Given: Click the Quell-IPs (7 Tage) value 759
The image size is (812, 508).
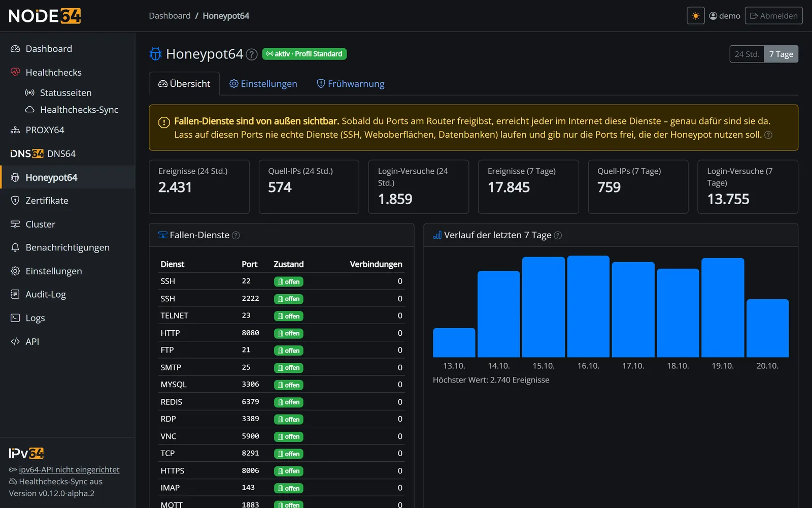Looking at the screenshot, I should tap(609, 187).
